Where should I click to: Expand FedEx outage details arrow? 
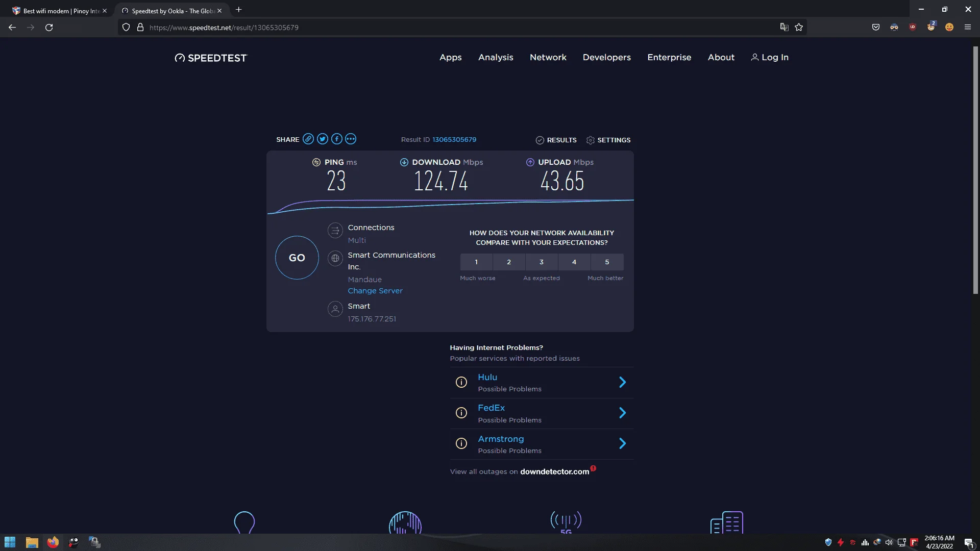622,413
